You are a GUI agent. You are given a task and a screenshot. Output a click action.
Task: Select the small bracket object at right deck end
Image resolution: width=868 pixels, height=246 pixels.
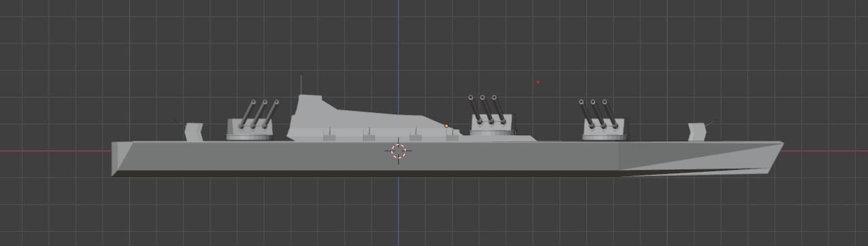(x=696, y=132)
